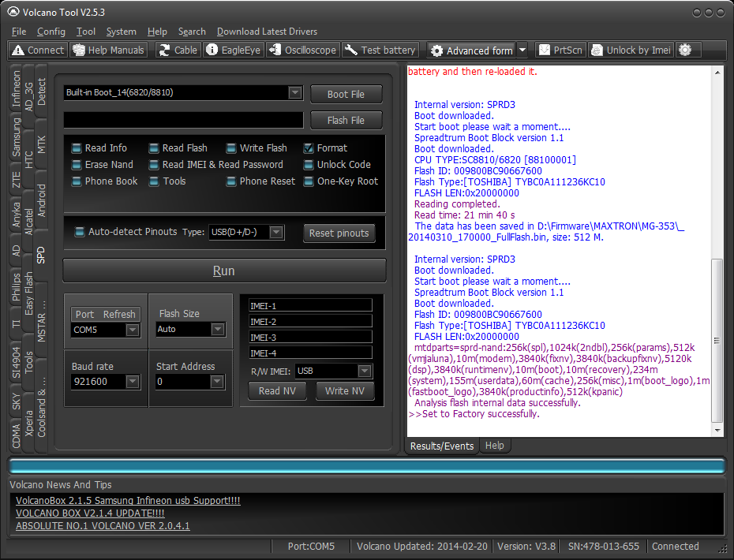
Task: Uncheck the Format option
Action: pos(309,148)
